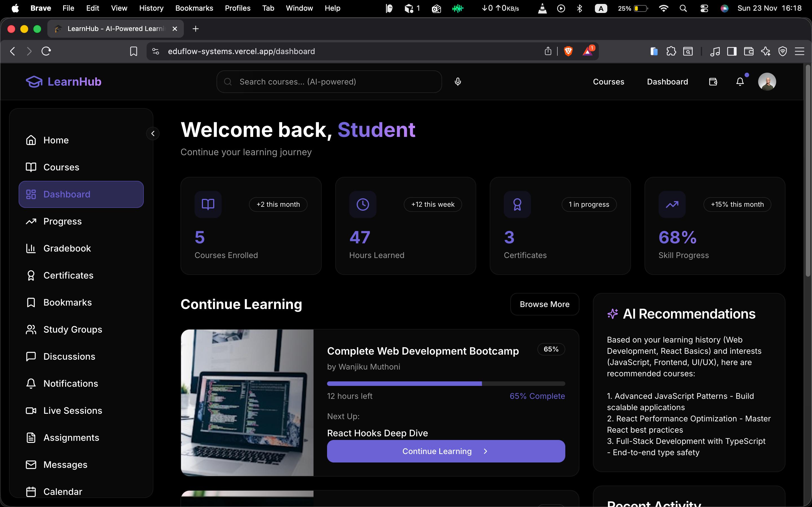Click the Browse More button
The image size is (812, 507).
544,304
